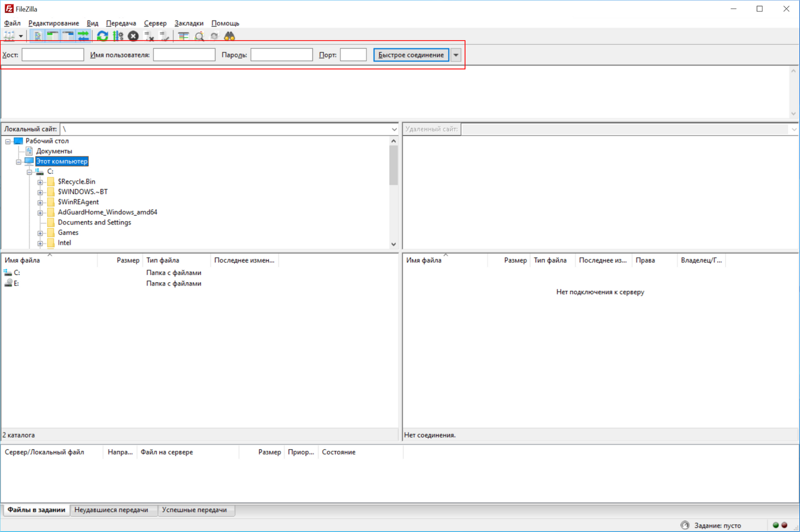Viewport: 800px width, 532px height.
Task: Focus the Имя пользователя input field
Action: pyautogui.click(x=184, y=55)
